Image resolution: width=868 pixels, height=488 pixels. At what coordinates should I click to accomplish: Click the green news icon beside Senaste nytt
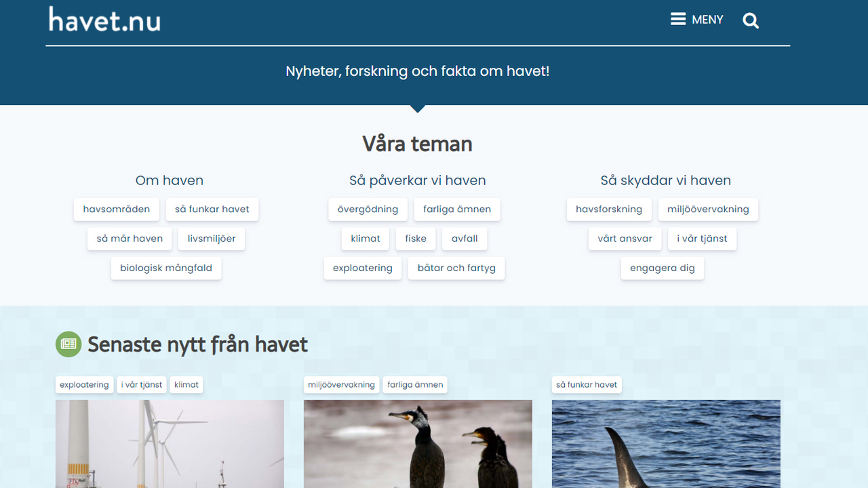coord(68,344)
